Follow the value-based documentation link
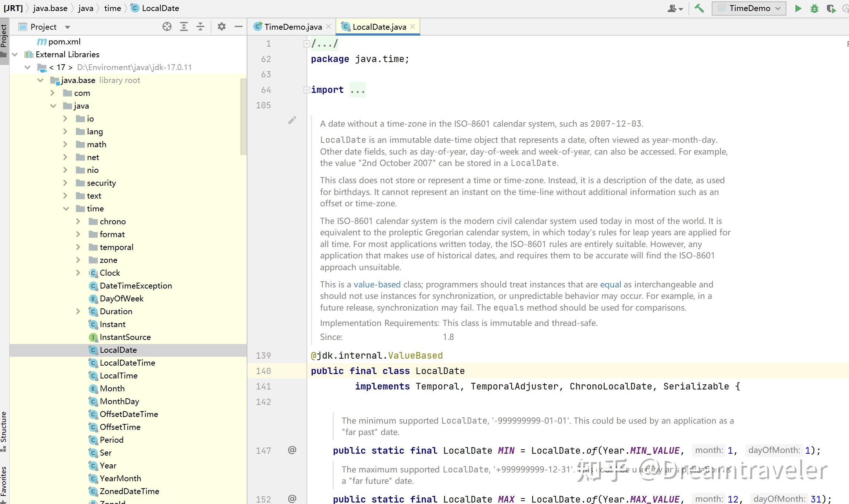849x504 pixels. click(377, 284)
